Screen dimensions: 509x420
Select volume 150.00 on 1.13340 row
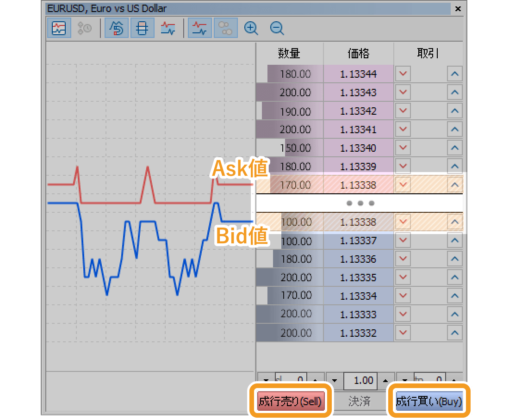[290, 148]
